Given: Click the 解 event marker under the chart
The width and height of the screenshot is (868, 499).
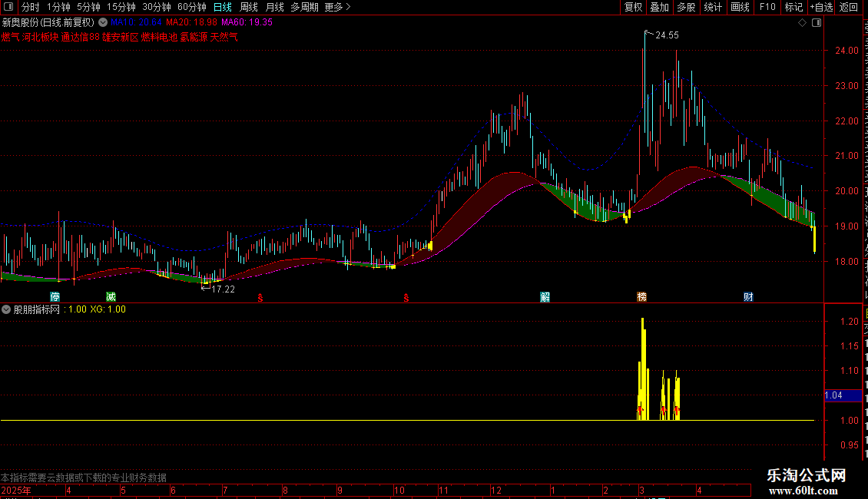Looking at the screenshot, I should point(545,296).
